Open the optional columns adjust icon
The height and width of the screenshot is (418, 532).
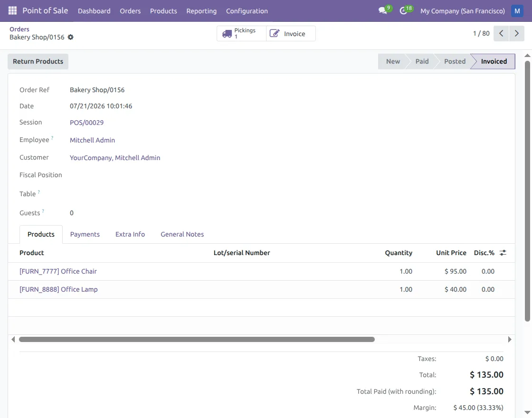(x=503, y=253)
